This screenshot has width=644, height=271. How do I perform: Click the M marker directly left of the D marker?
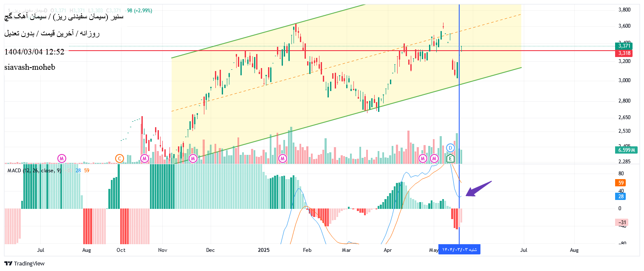[435, 158]
